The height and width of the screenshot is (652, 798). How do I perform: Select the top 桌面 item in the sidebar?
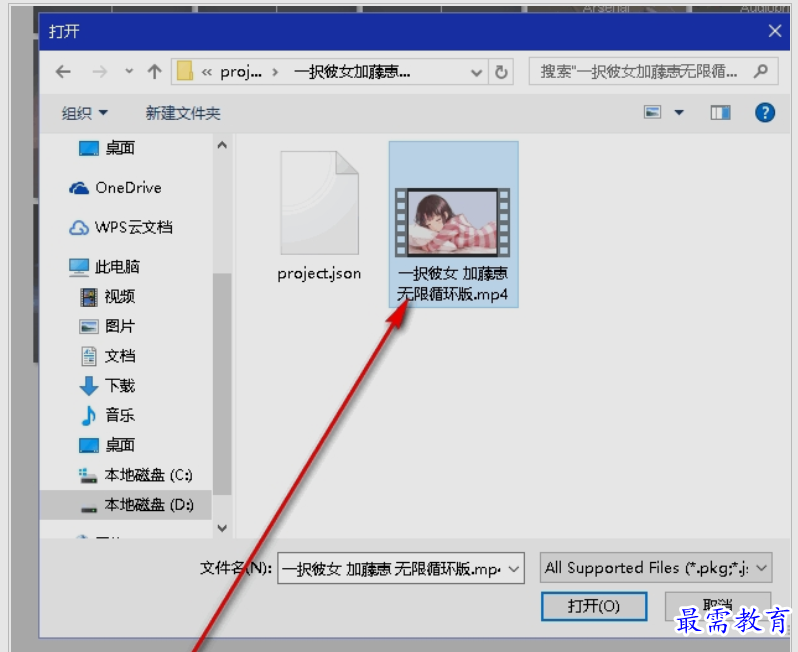120,148
